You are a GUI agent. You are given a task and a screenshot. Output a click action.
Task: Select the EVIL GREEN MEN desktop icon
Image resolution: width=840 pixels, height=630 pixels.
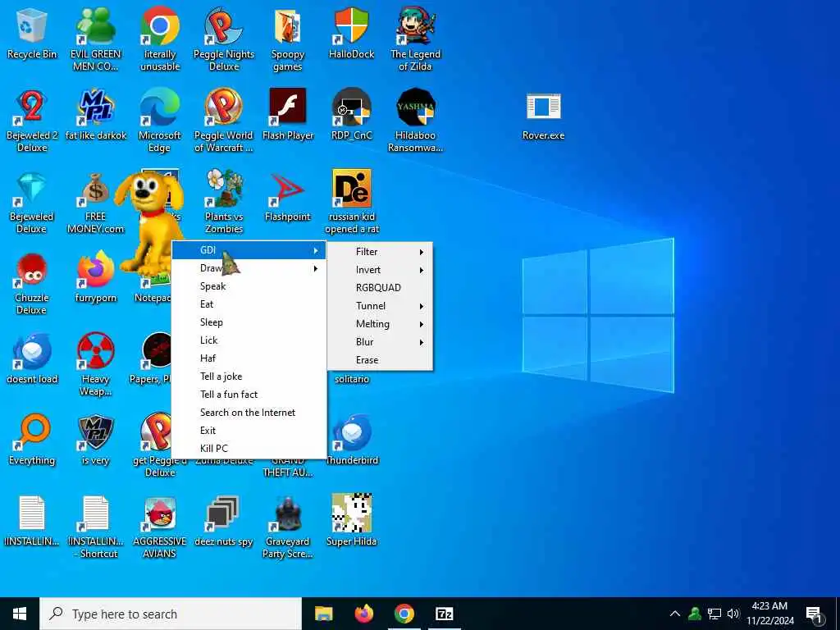95,27
